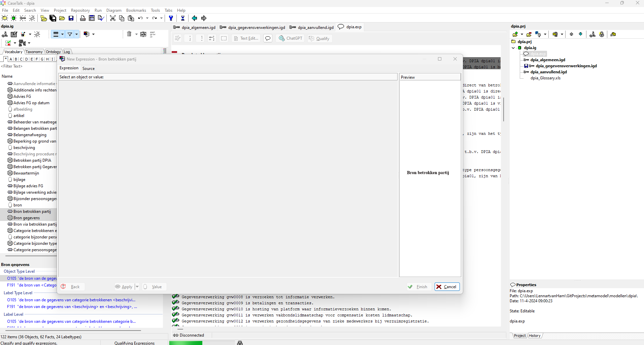Click the teal move-down arrow in project panel

pyautogui.click(x=580, y=34)
